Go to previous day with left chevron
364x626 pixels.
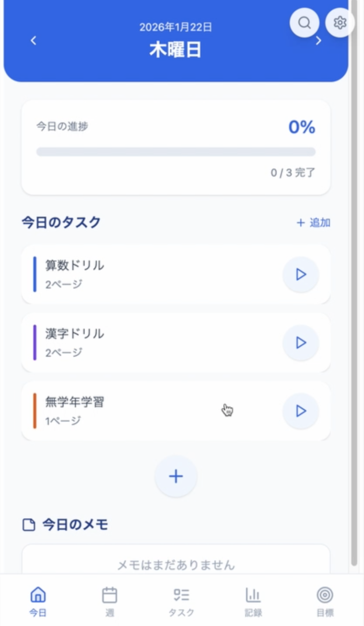[33, 41]
